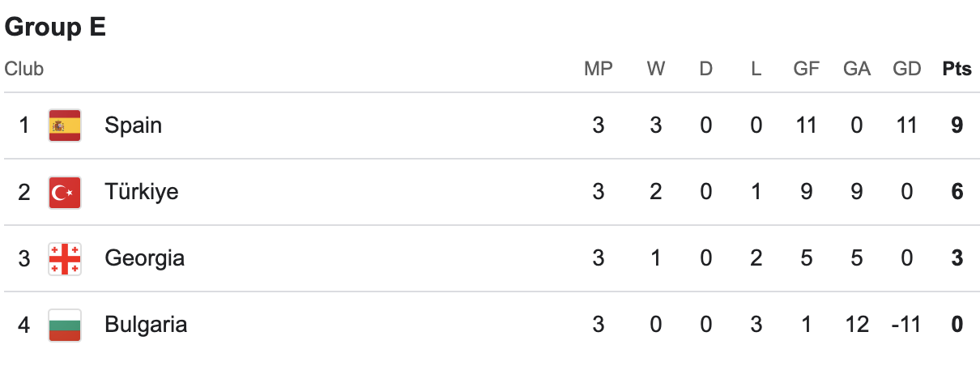Screen dimensions: 980x366
Task: Click the Türkiye flag icon
Action: tap(64, 192)
